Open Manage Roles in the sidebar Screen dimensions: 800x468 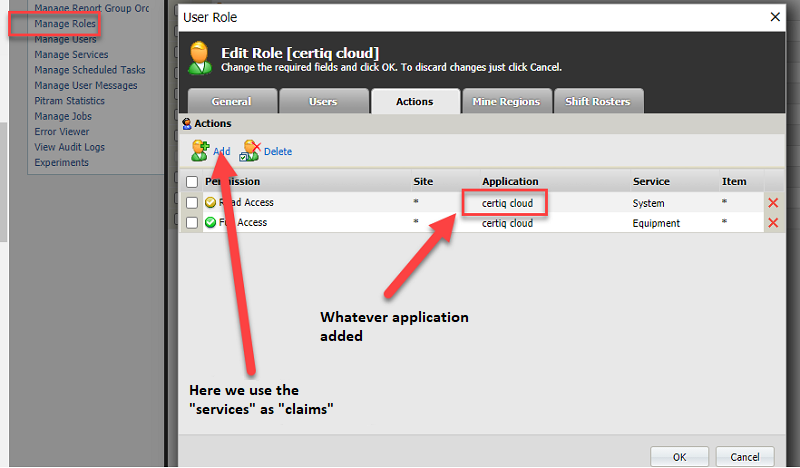click(65, 23)
